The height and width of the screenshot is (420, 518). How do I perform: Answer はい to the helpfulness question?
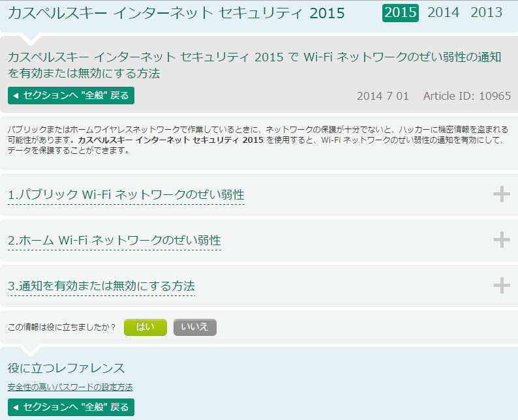pyautogui.click(x=145, y=327)
